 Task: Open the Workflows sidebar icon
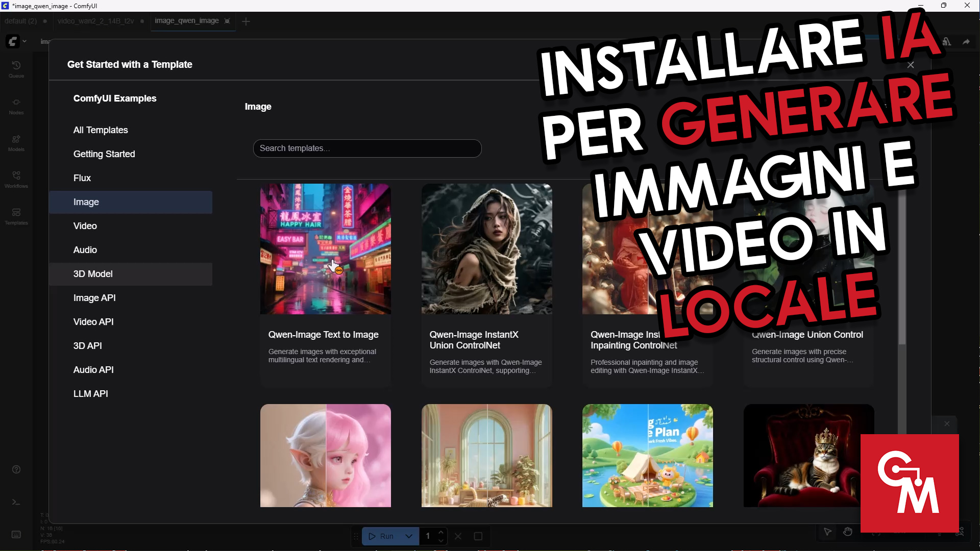tap(16, 179)
